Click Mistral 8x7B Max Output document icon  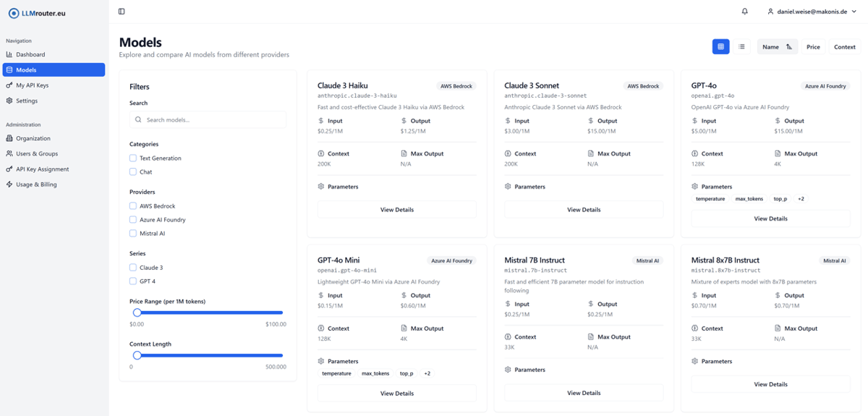coord(778,328)
